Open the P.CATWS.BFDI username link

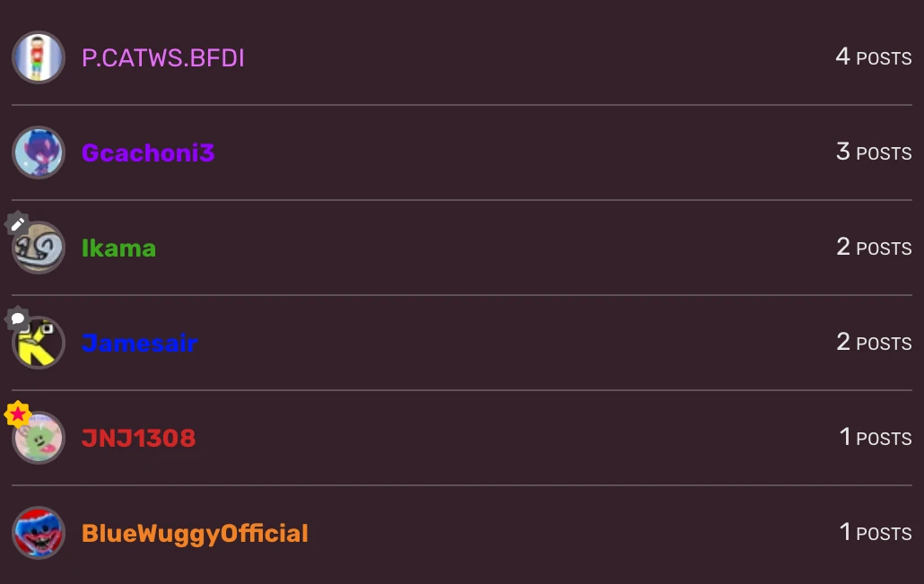pyautogui.click(x=162, y=57)
